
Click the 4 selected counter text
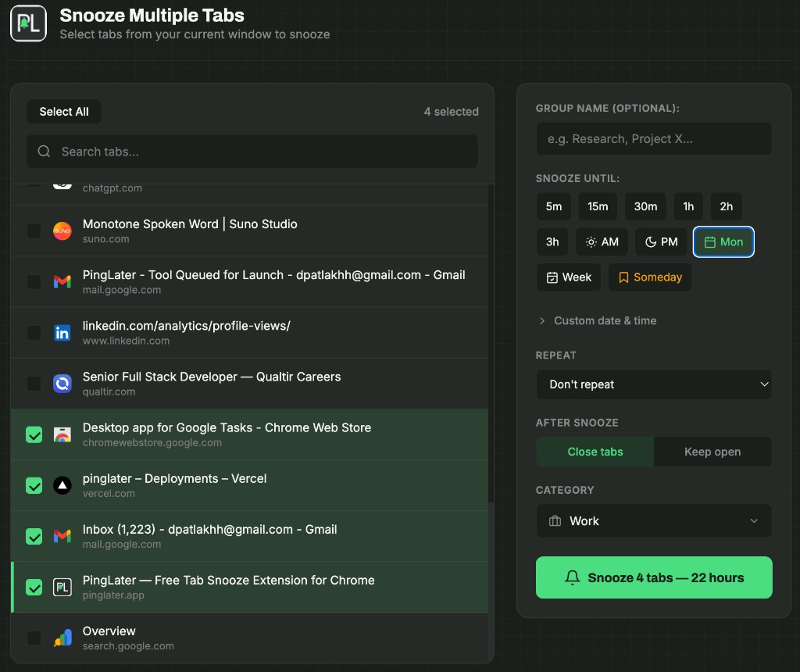click(451, 111)
